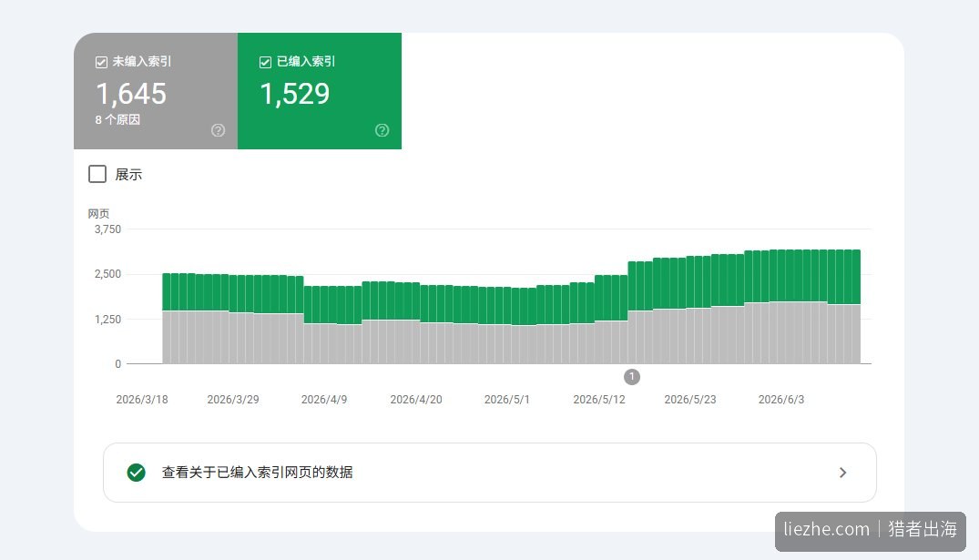This screenshot has height=560, width=979.
Task: Enable the 展示 checkbox
Action: coord(97,174)
